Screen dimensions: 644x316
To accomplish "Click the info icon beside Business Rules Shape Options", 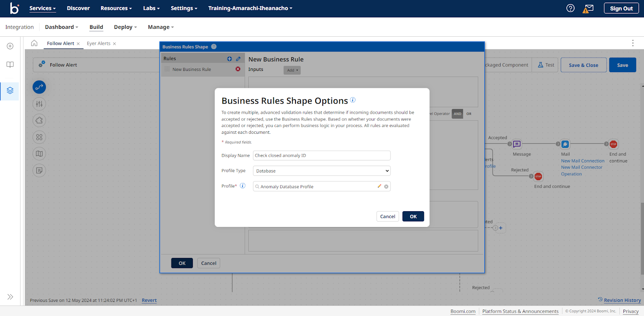I will click(353, 100).
